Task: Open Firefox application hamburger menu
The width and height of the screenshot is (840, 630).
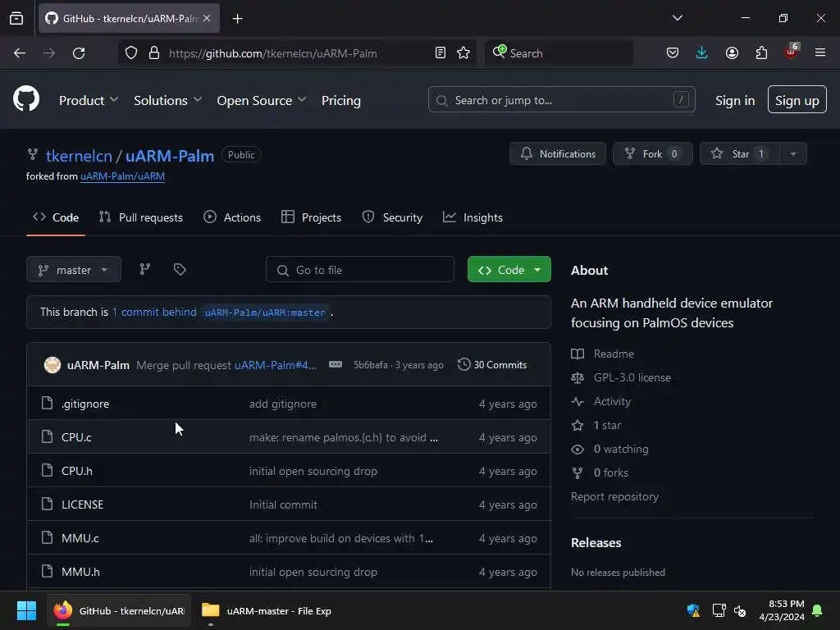Action: (x=820, y=53)
